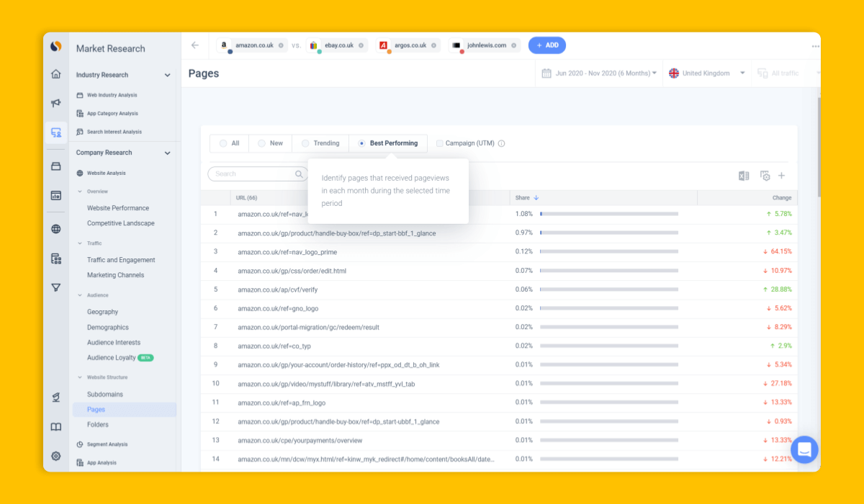
Task: Click the share bar for nav_logo_prime row
Action: 611,251
